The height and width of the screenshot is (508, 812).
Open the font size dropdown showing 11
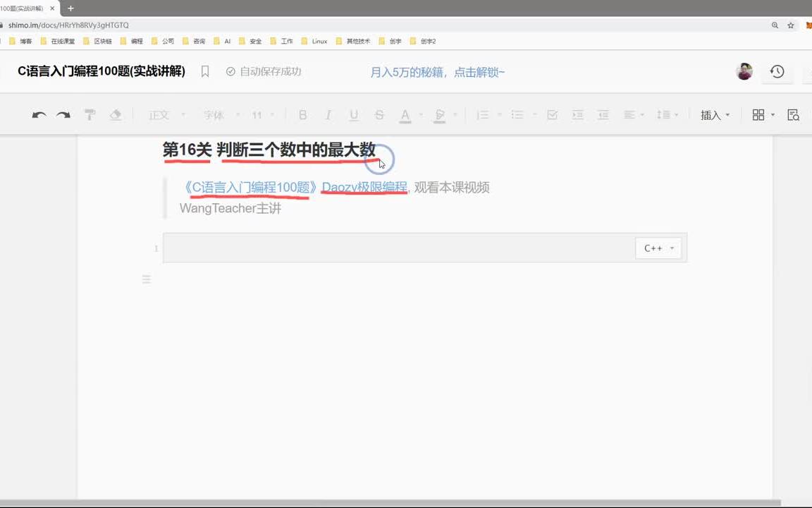click(x=261, y=114)
